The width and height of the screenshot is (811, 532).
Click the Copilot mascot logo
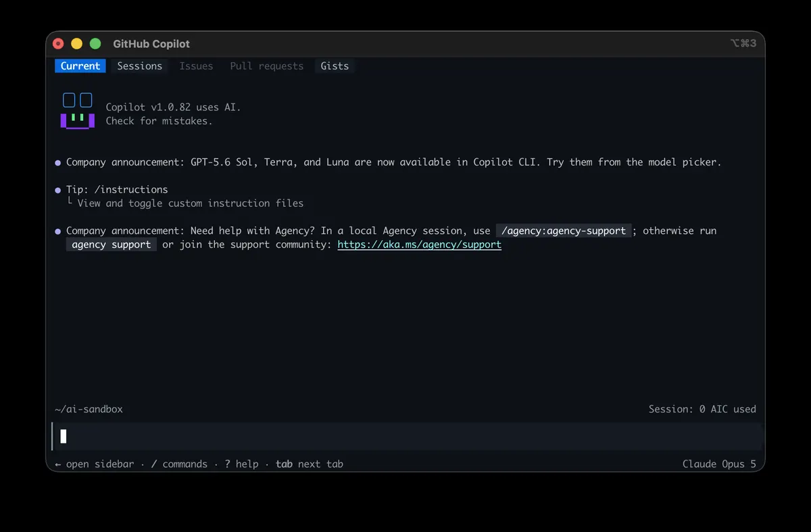[77, 112]
